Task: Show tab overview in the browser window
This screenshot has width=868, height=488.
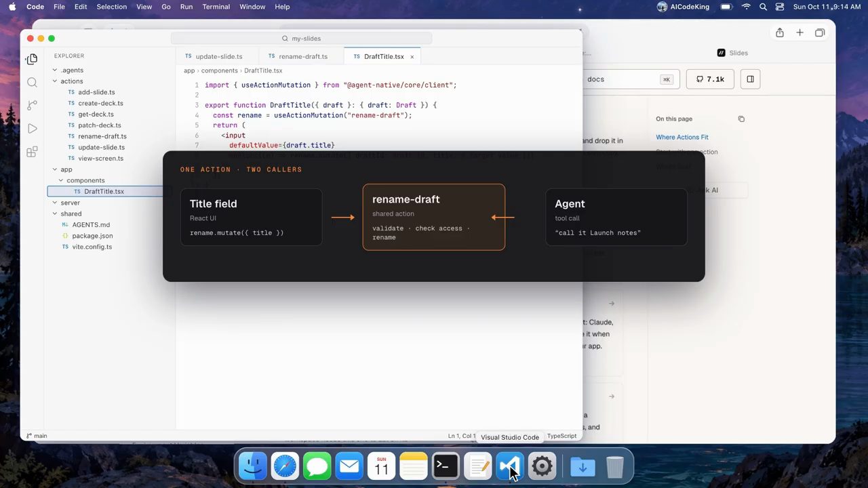Action: pos(820,33)
